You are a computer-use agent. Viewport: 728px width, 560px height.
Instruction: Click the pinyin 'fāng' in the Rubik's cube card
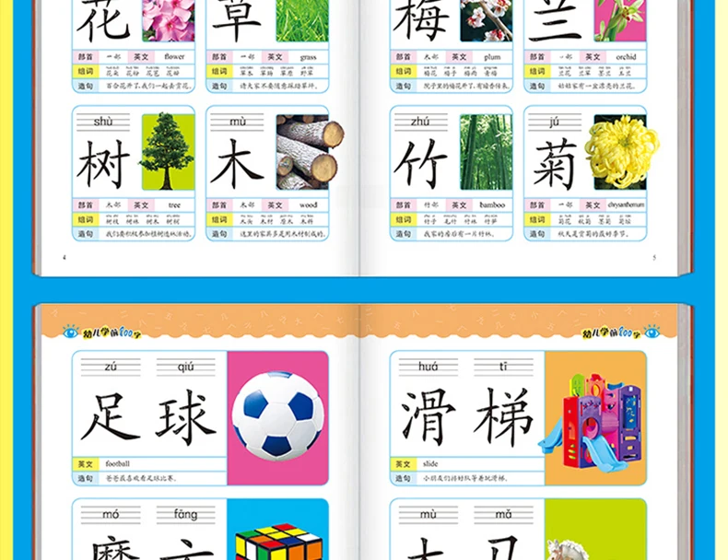(186, 515)
